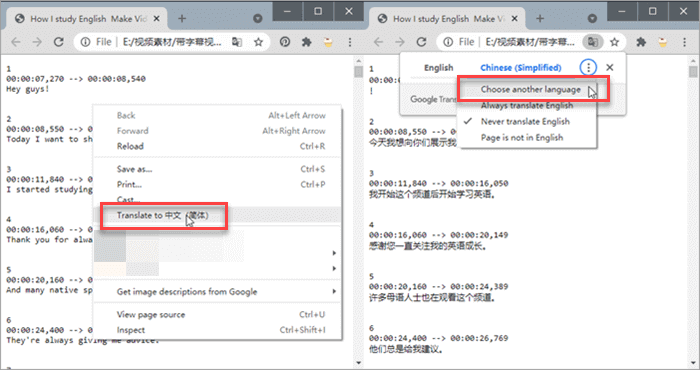The image size is (700, 370).
Task: Click '我开始这个频道后开始学习英语。' line
Action: 433,195
